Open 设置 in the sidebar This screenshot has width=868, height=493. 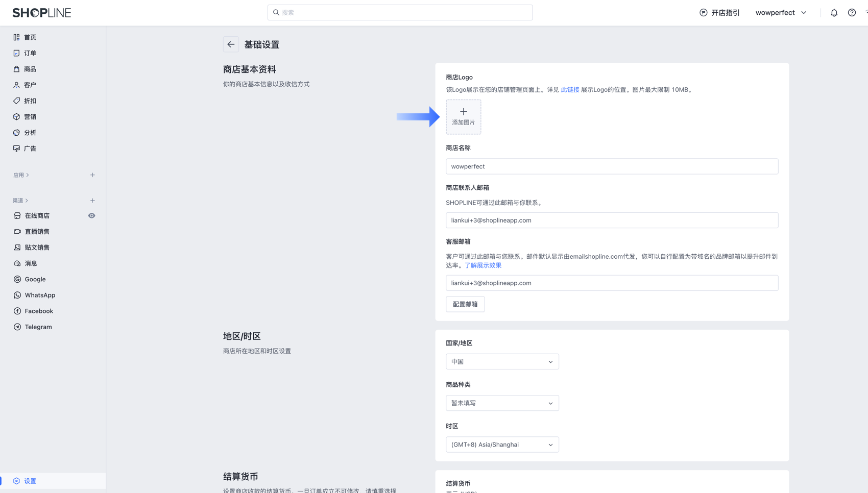(x=30, y=481)
